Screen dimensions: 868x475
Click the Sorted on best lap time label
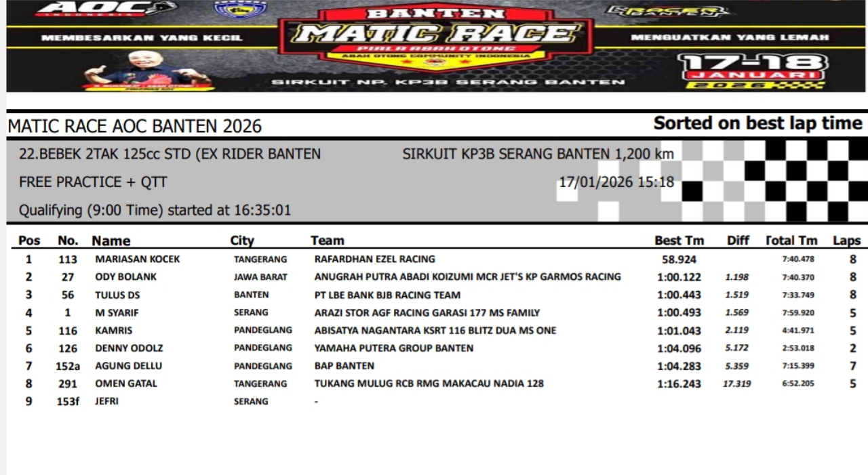757,123
